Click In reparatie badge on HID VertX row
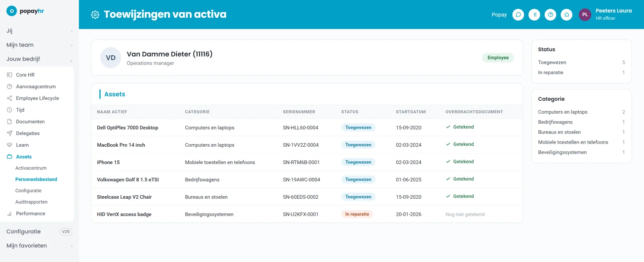 (x=357, y=214)
